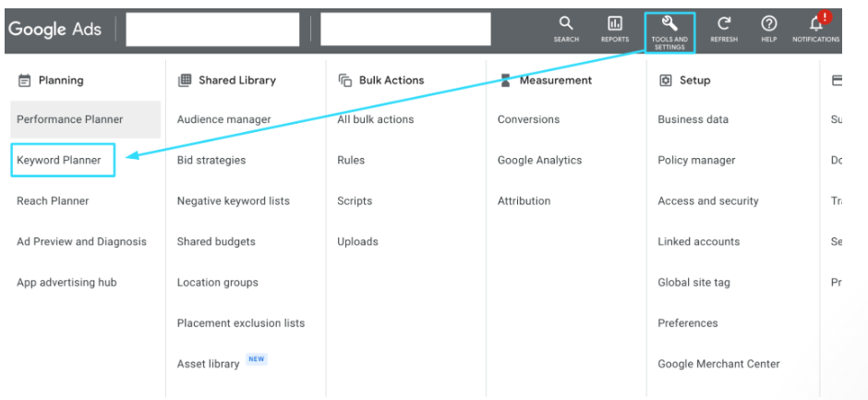Click the Bulk Actions heading

coord(392,80)
